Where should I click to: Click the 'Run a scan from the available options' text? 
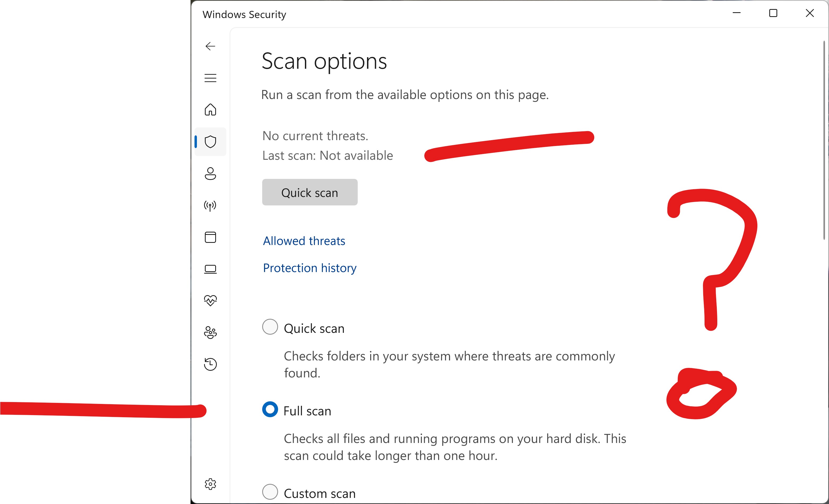(405, 95)
